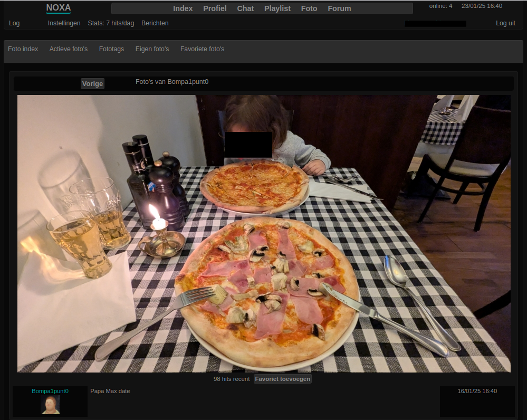Open Eigen foto's tab
Image resolution: width=527 pixels, height=420 pixels.
tap(152, 49)
